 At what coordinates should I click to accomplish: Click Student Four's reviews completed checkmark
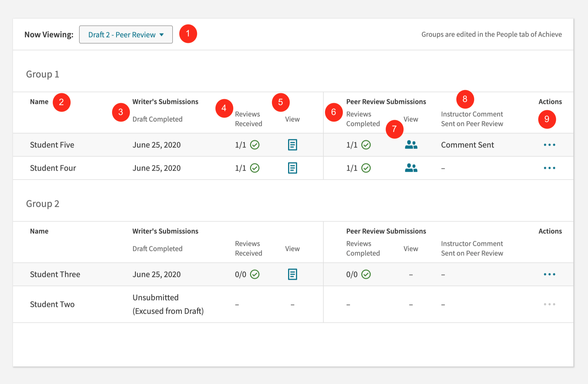coord(366,168)
